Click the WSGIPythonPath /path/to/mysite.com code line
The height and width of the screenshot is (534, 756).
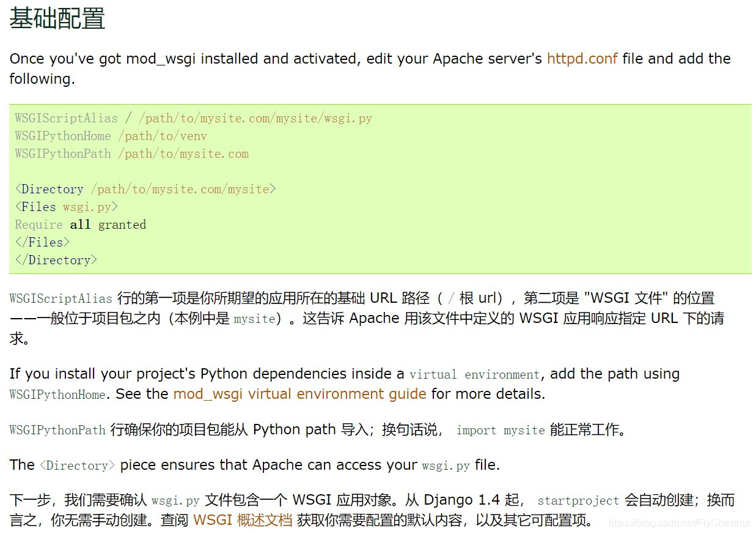[132, 154]
